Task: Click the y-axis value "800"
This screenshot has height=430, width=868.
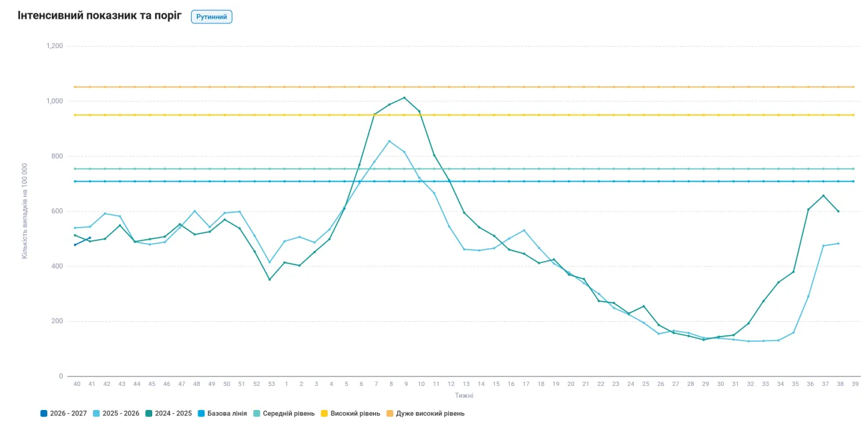Action: click(57, 156)
